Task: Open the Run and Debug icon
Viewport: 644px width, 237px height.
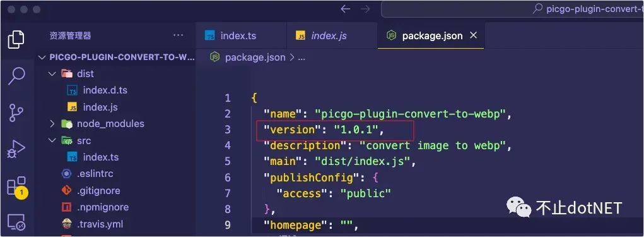Action: (16, 149)
